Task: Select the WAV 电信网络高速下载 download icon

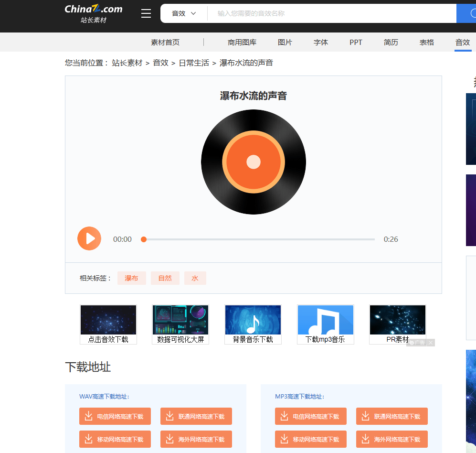Action: pos(88,416)
